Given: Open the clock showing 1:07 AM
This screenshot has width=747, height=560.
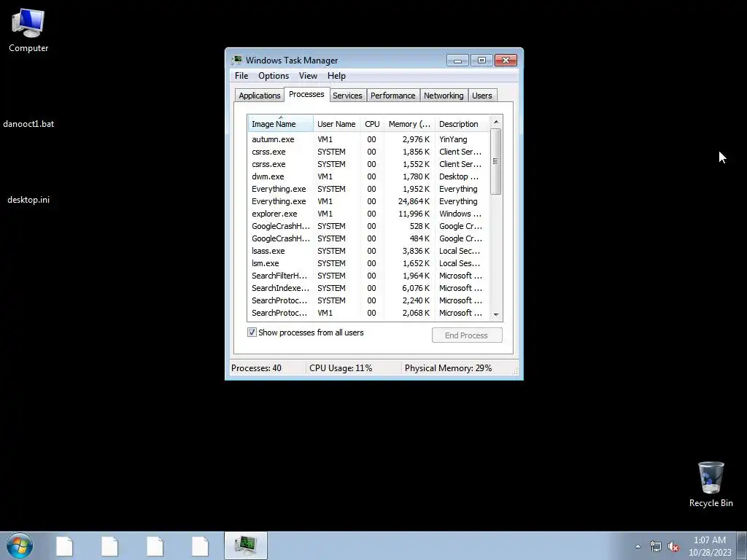Looking at the screenshot, I should pyautogui.click(x=709, y=546).
